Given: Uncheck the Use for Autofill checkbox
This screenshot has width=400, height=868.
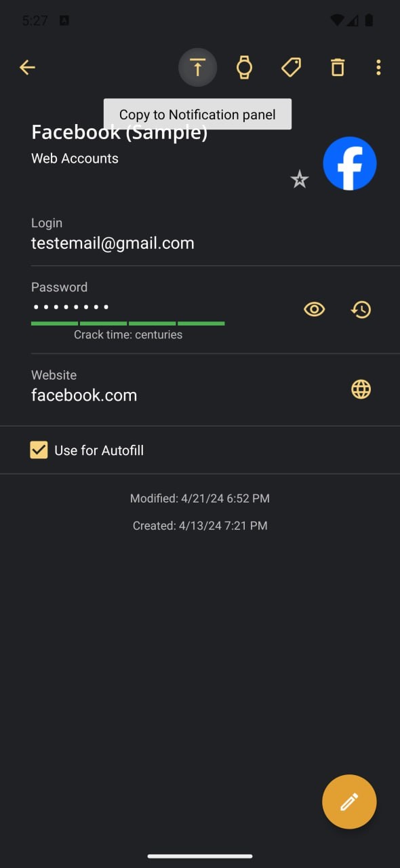Looking at the screenshot, I should pyautogui.click(x=39, y=450).
